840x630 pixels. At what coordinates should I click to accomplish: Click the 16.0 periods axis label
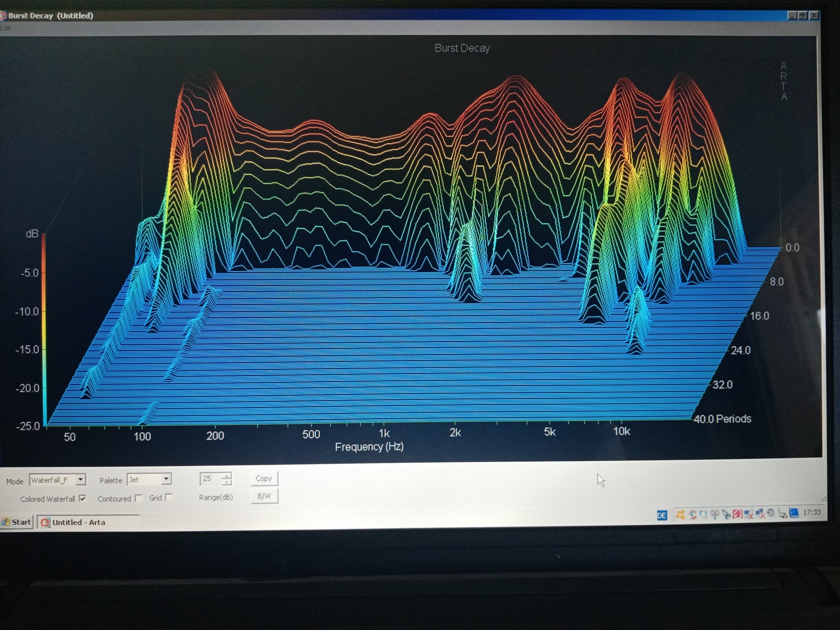(759, 316)
